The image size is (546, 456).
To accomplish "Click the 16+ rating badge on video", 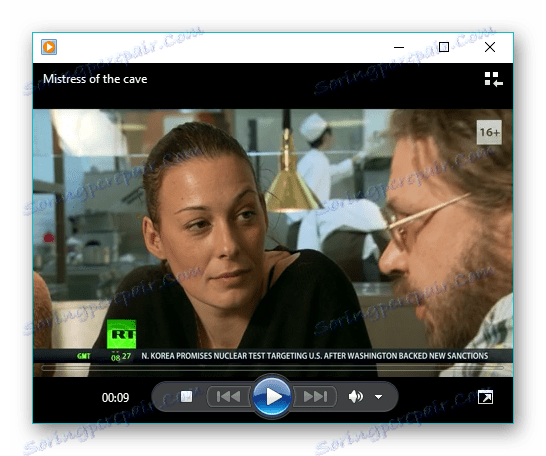I will coord(489,132).
